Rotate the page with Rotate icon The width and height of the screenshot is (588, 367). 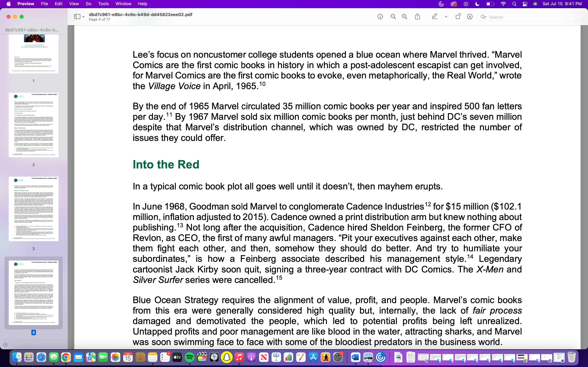point(458,17)
